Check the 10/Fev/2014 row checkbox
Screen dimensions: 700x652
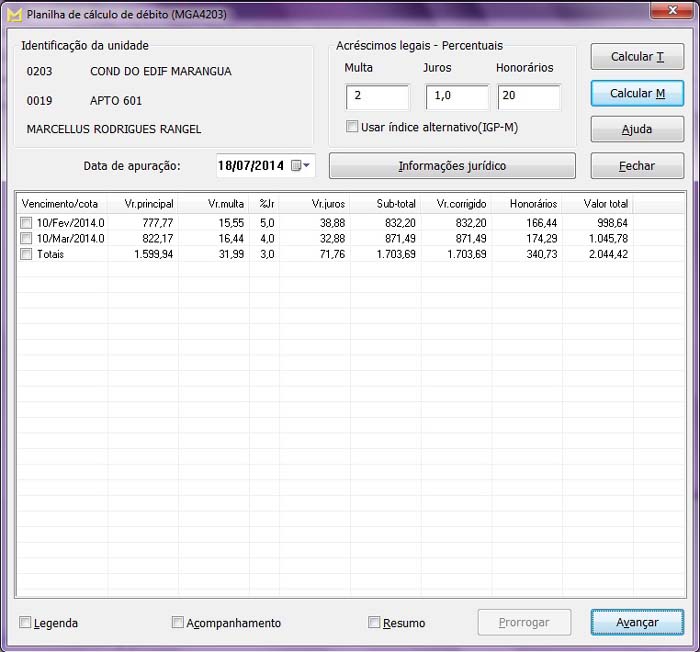(x=26, y=223)
